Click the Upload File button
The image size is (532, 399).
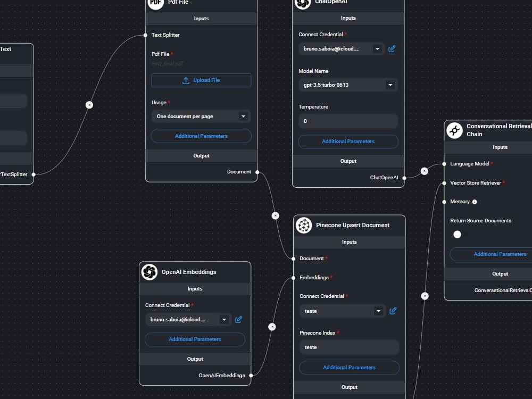coord(201,80)
